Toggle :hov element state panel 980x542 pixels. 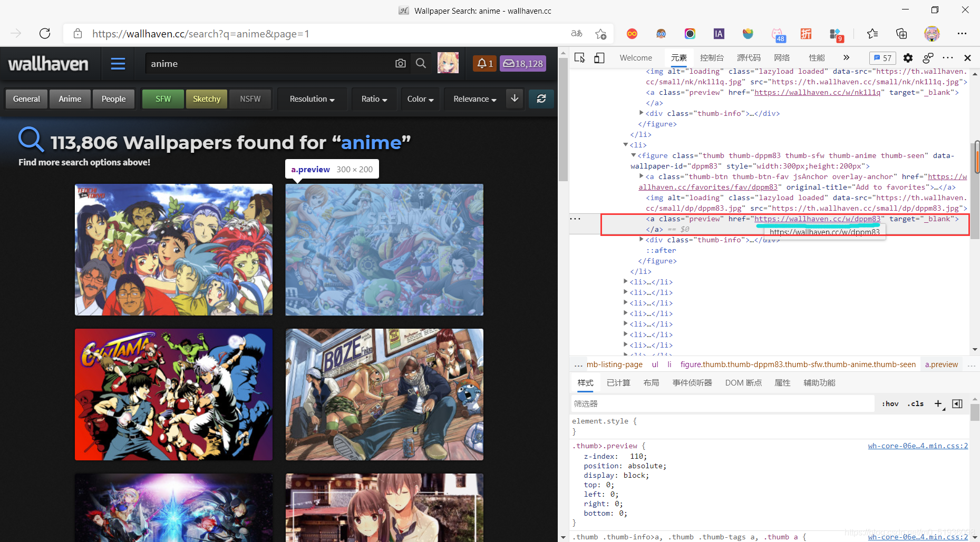coord(890,404)
